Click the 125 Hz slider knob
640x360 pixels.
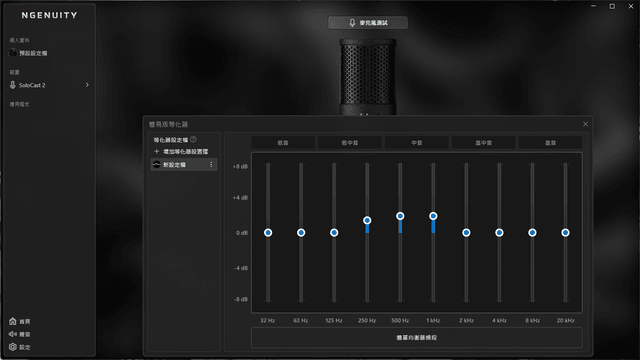point(334,233)
